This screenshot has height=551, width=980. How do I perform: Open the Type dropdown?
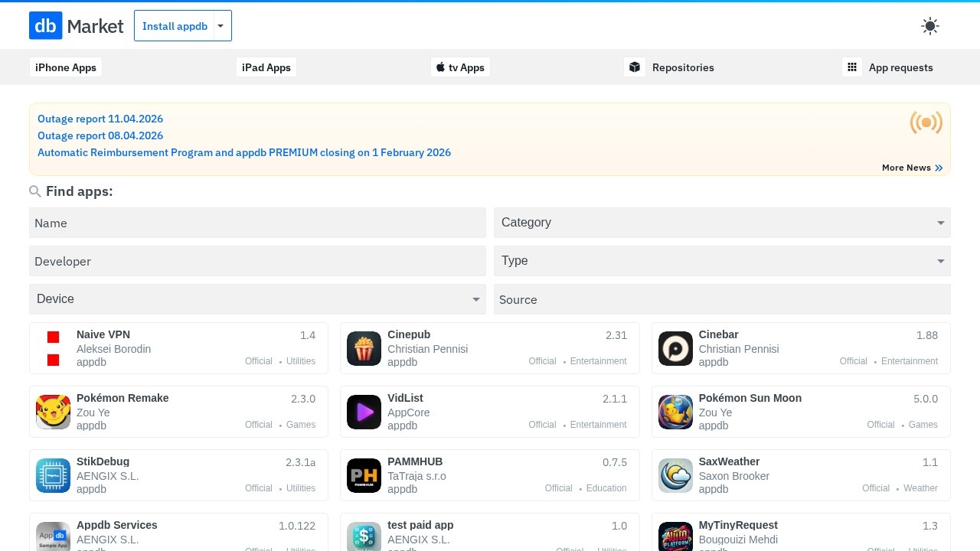tap(722, 261)
